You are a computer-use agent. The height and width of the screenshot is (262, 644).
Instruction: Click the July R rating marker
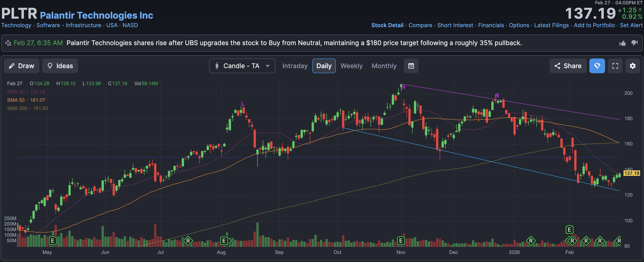coord(188,241)
